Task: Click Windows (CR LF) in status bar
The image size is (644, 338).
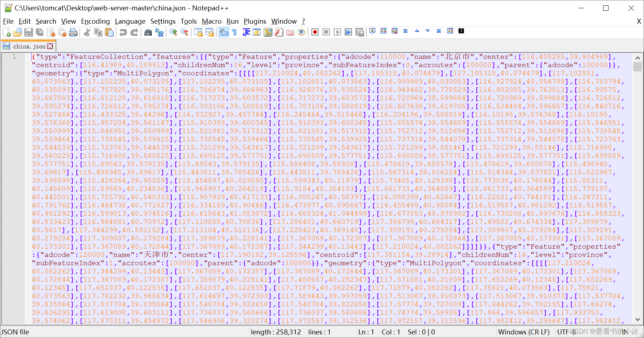Action: tap(524, 332)
